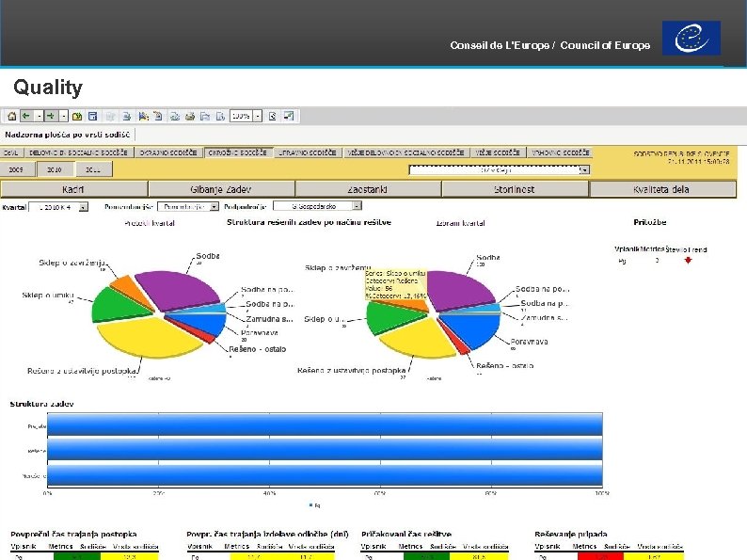Click the top blue bar in Struktura zadev

click(325, 424)
